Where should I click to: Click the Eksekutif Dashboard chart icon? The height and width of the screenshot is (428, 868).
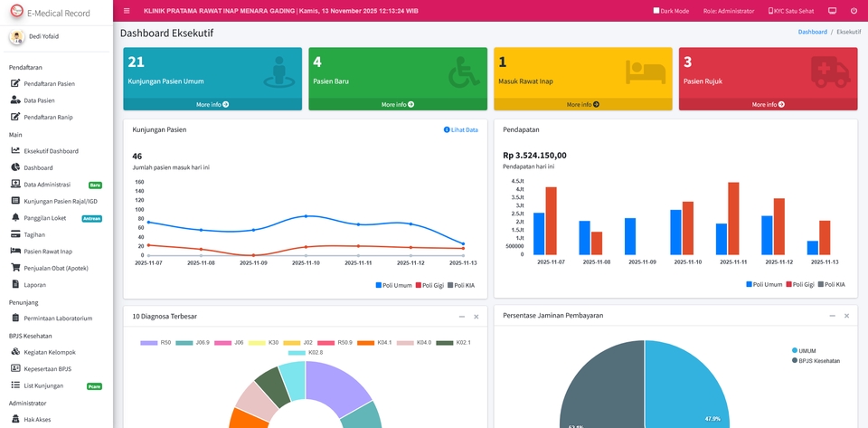tap(15, 150)
